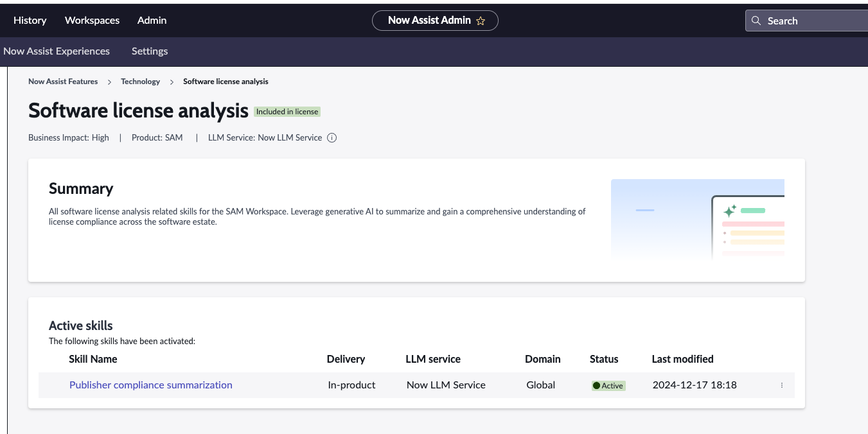The width and height of the screenshot is (868, 434).
Task: Click the LLM Service: Now LLM Service text
Action: coord(265,137)
